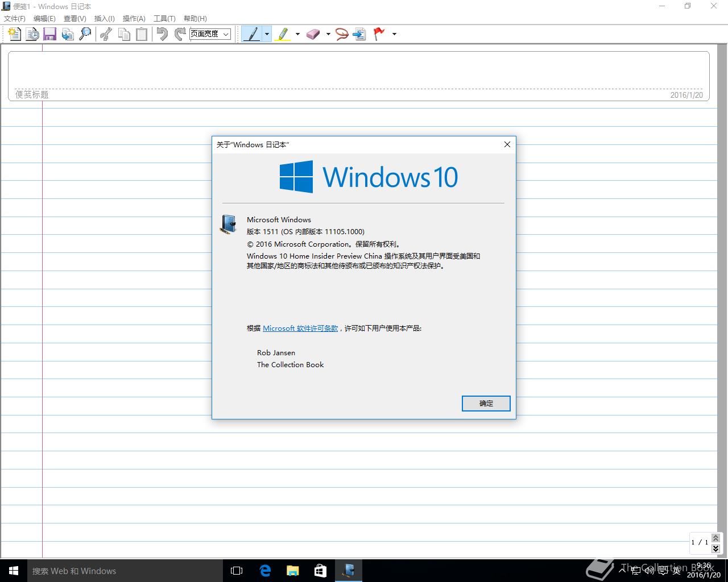728x582 pixels.
Task: Open the network tray icon
Action: pos(636,571)
